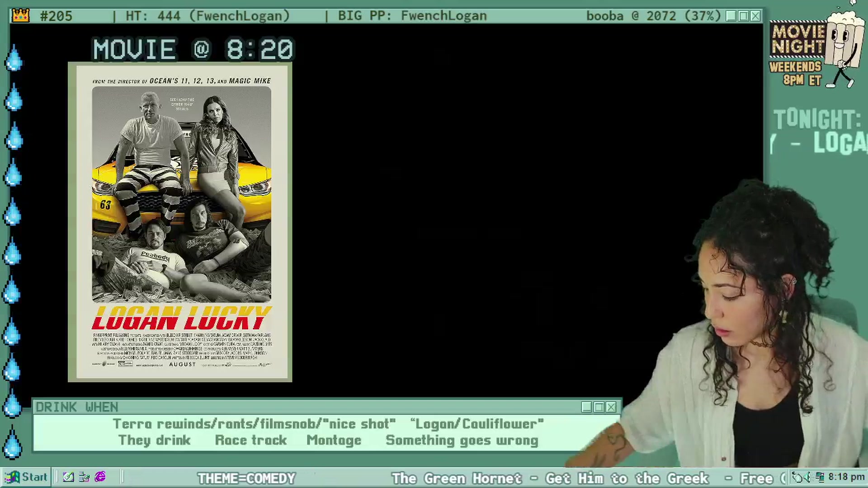Click the booba @ 2072 (37%) text

(653, 16)
